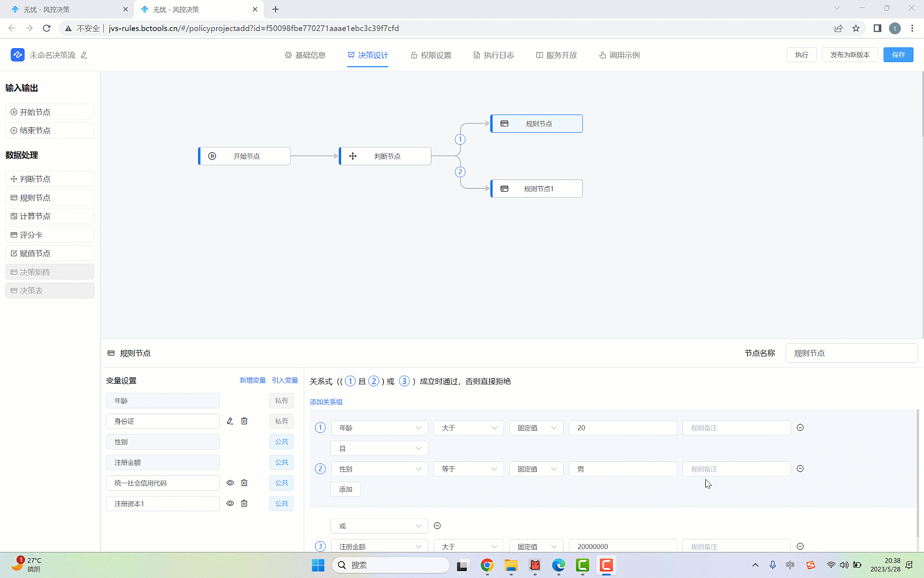Viewport: 924px width, 578px height.
Task: Remove the 或 relation group minus icon
Action: click(x=437, y=526)
